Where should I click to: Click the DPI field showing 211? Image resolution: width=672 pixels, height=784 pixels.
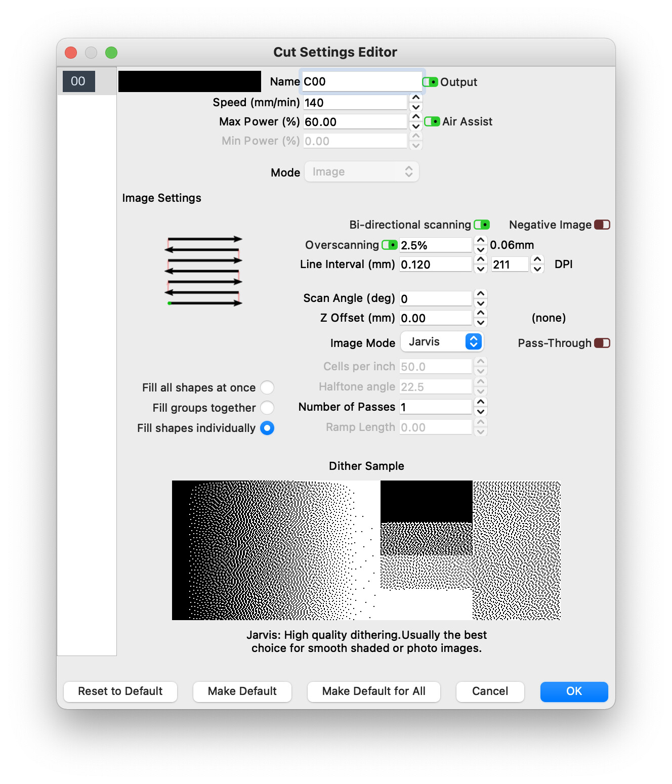(x=510, y=265)
